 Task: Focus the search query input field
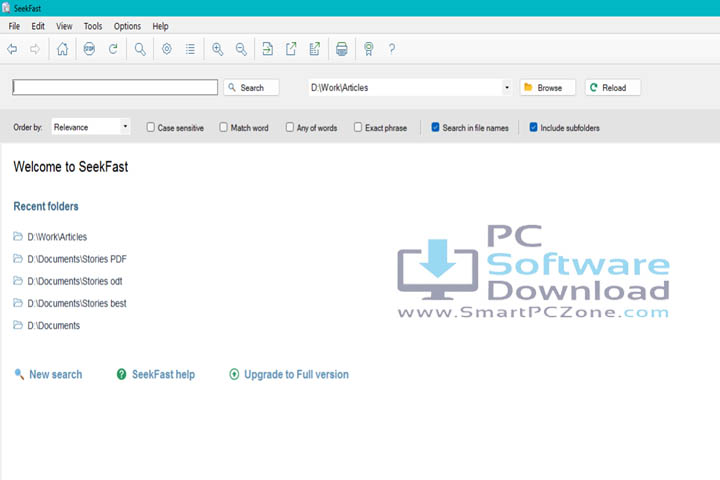115,87
